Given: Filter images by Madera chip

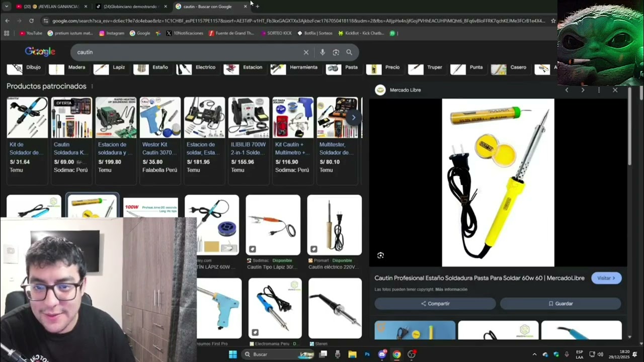Looking at the screenshot, I should 68,67.
